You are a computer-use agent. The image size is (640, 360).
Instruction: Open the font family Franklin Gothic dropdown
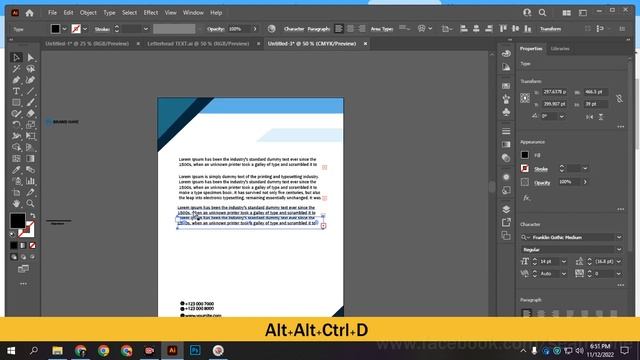(x=619, y=237)
